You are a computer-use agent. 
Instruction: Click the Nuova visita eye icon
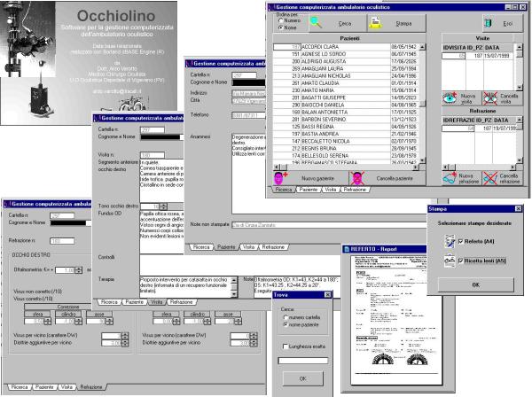tap(450, 98)
